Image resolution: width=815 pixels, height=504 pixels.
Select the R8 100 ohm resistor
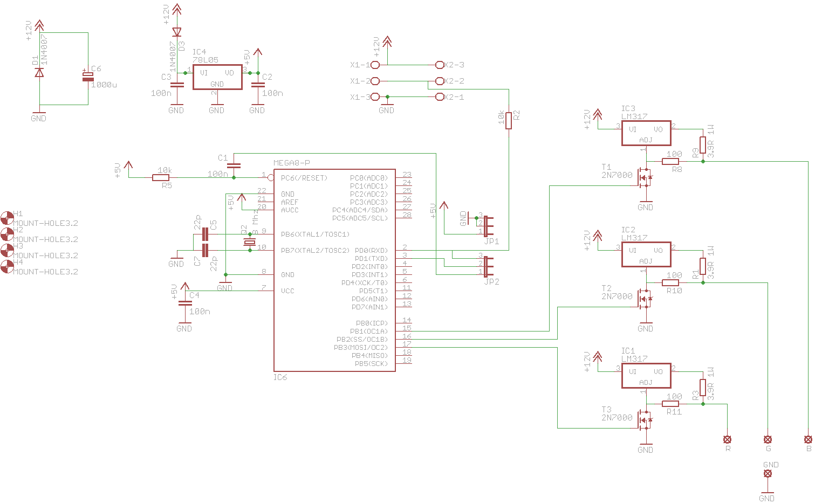pyautogui.click(x=670, y=161)
